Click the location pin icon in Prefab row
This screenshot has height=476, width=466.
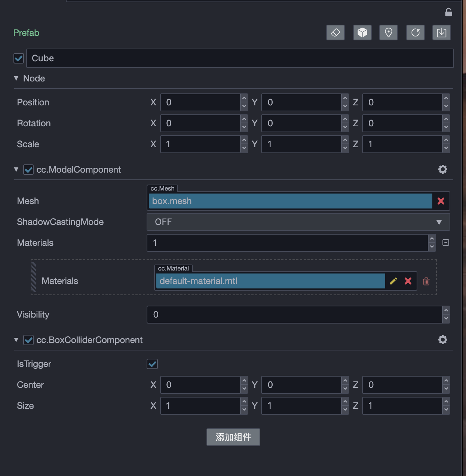point(389,33)
